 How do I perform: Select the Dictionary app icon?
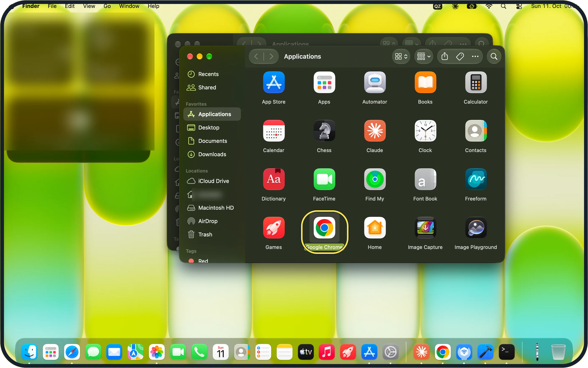pyautogui.click(x=274, y=179)
